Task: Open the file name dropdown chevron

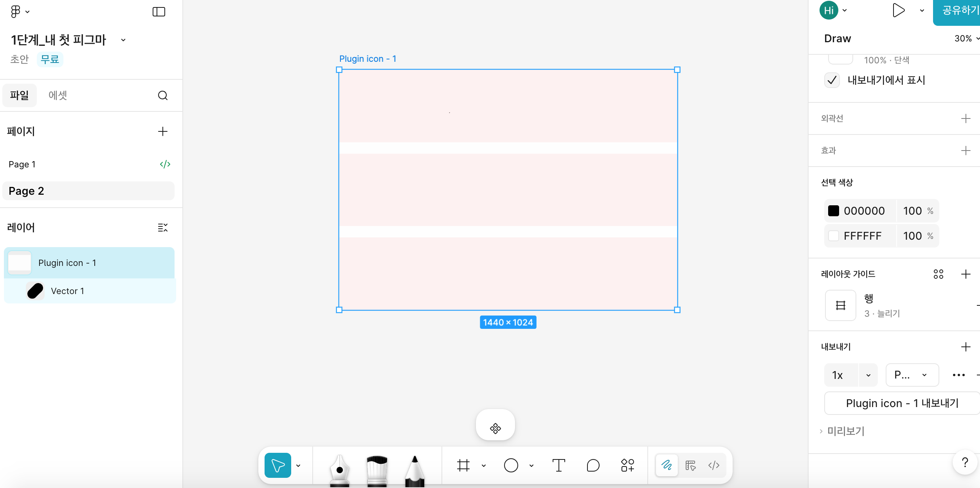Action: 123,40
